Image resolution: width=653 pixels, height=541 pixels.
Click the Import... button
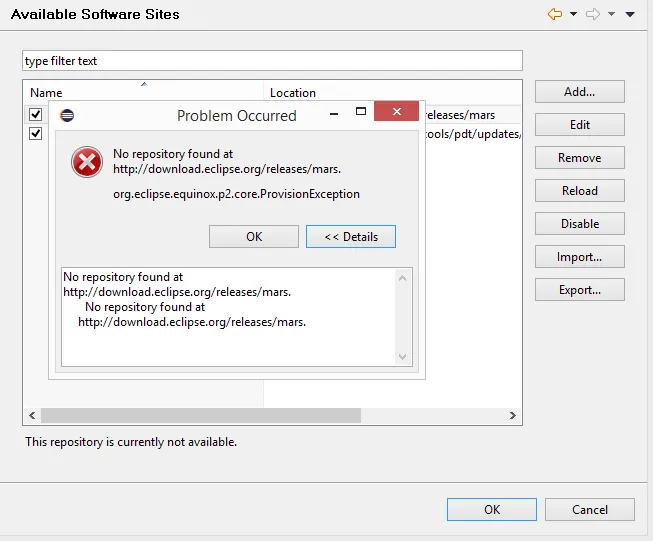(x=580, y=257)
